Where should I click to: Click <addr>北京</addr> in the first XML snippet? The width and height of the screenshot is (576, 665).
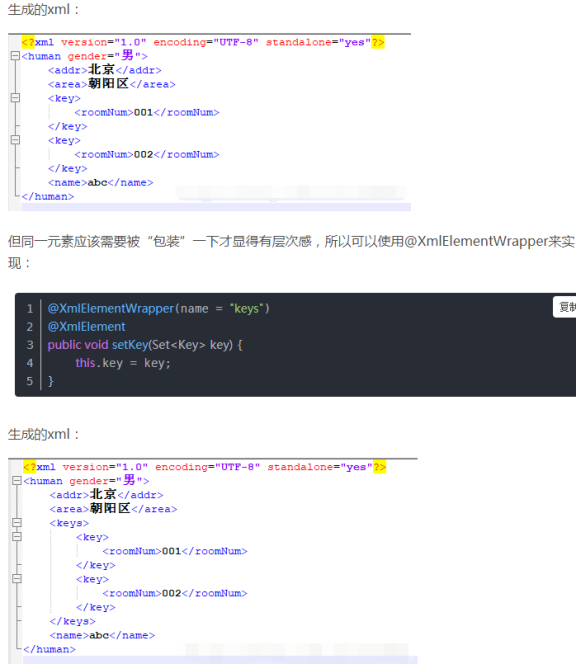click(x=105, y=70)
